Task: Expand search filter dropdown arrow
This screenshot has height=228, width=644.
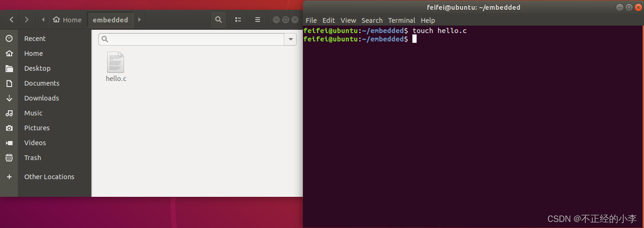Action: click(290, 39)
